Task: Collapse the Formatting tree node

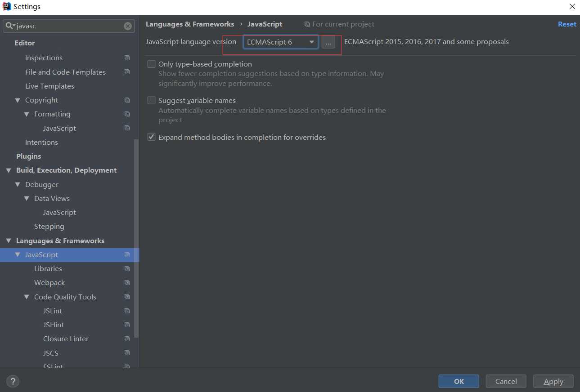Action: point(27,114)
